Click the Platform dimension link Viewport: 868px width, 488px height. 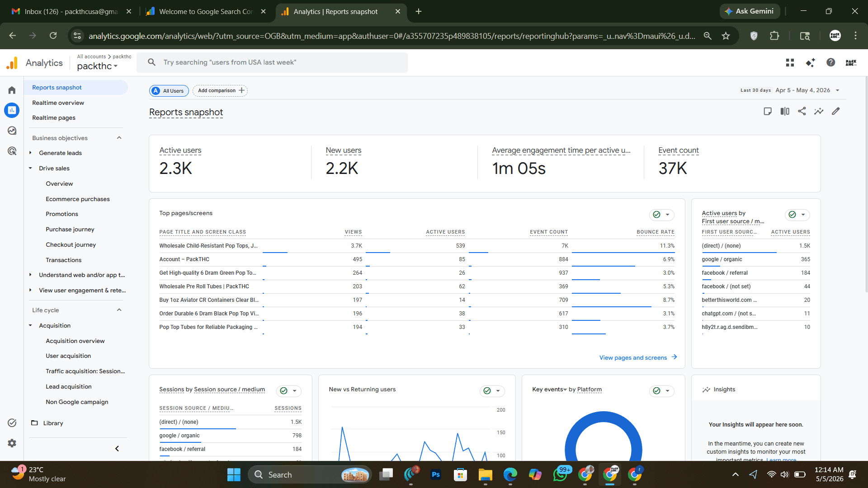590,389
